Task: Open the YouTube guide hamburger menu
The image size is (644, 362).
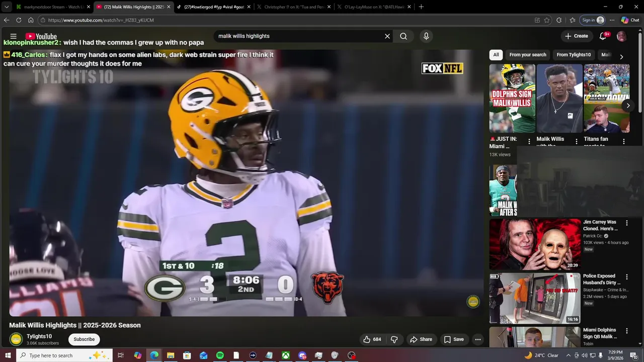Action: pyautogui.click(x=14, y=36)
